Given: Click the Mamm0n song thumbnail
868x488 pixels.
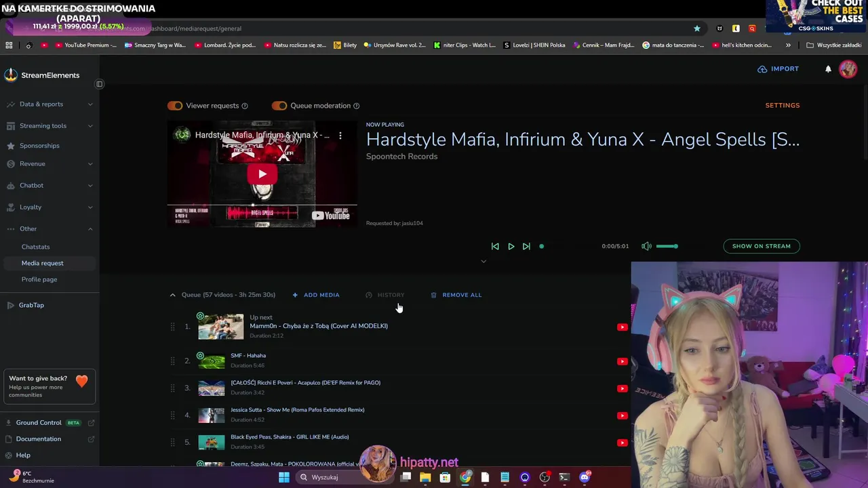Looking at the screenshot, I should tap(220, 327).
